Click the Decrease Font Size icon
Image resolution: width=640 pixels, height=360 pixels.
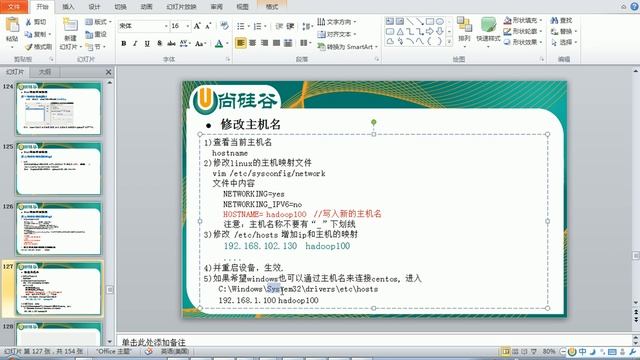[x=208, y=26]
